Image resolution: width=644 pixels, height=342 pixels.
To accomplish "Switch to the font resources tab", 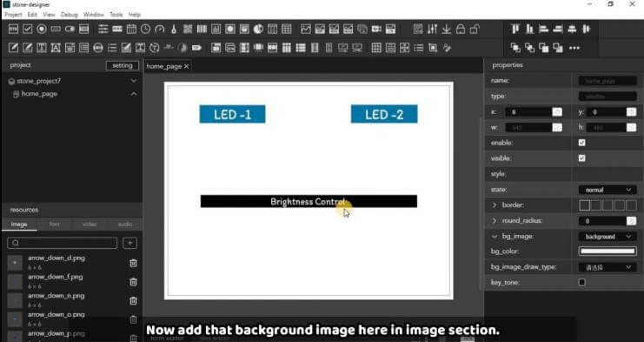I will pyautogui.click(x=54, y=224).
